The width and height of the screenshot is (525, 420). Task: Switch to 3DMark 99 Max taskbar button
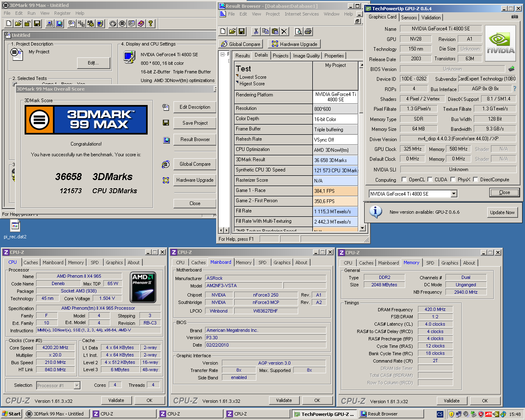coord(56,414)
